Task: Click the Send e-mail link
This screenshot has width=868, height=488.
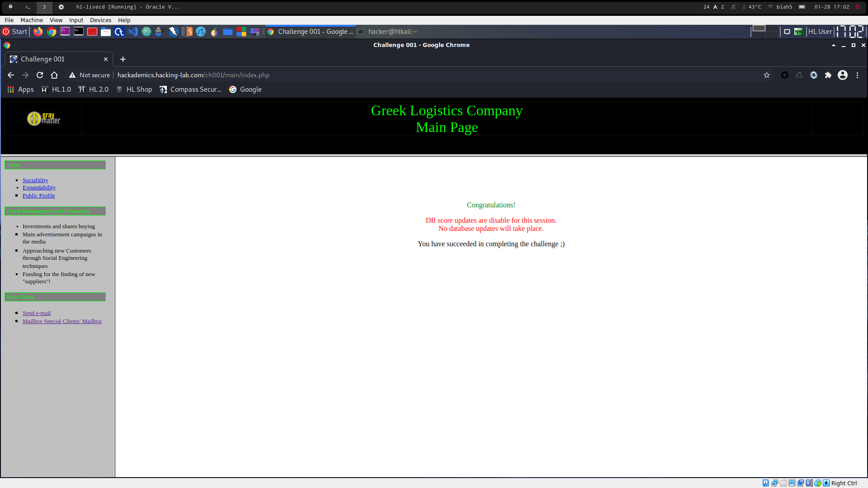Action: 37,313
